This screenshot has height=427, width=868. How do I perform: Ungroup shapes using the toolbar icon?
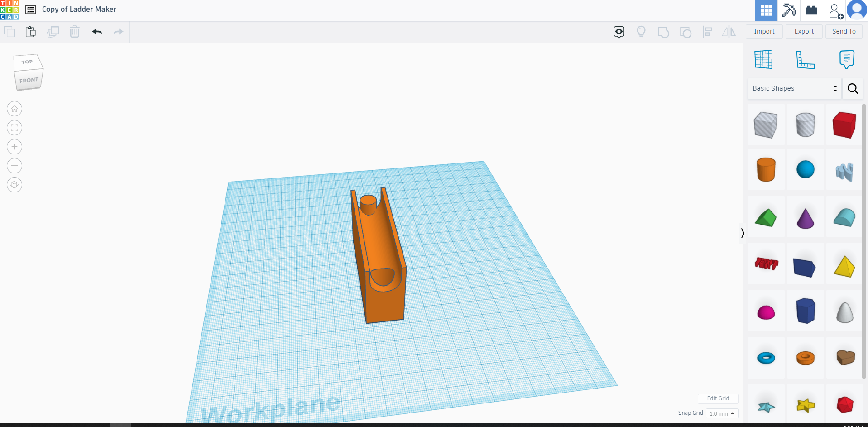[x=686, y=32]
